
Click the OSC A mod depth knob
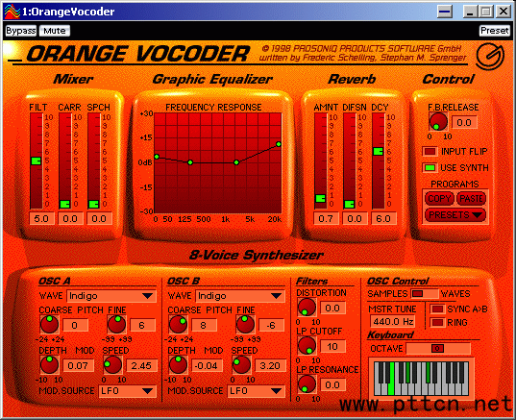point(49,364)
